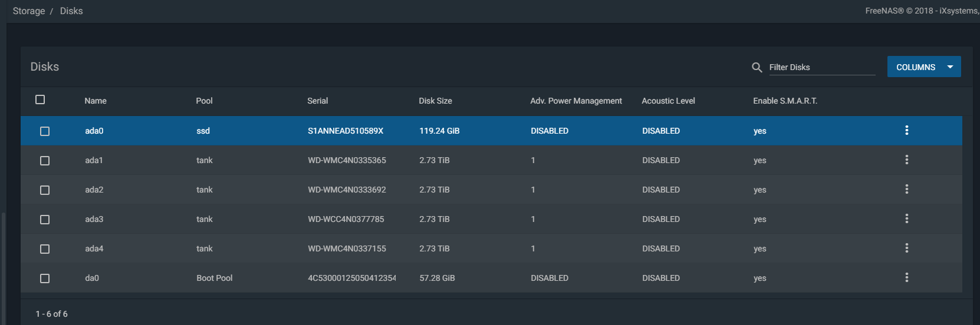Click the 2.73 TiB size for ada3
The width and height of the screenshot is (980, 325).
[x=435, y=219]
